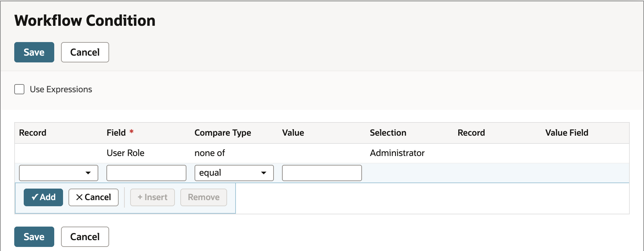The image size is (644, 251).
Task: Select the 'none of' compare type cell
Action: 210,153
